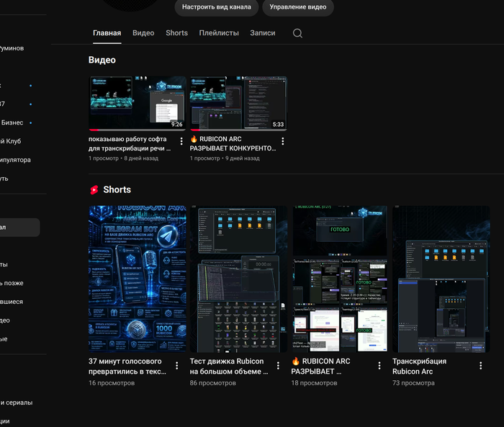The height and width of the screenshot is (427, 504).
Task: Open short thumbnail showing ГОТОВО labels
Action: click(x=340, y=279)
